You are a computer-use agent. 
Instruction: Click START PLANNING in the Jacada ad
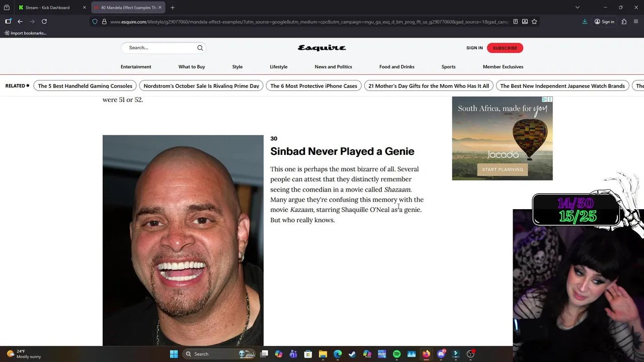click(503, 169)
